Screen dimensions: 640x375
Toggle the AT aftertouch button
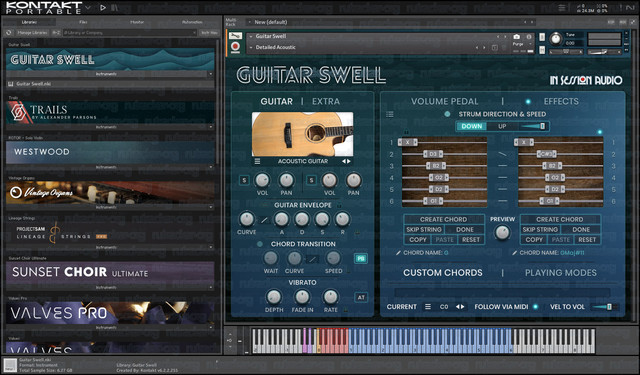click(x=361, y=297)
